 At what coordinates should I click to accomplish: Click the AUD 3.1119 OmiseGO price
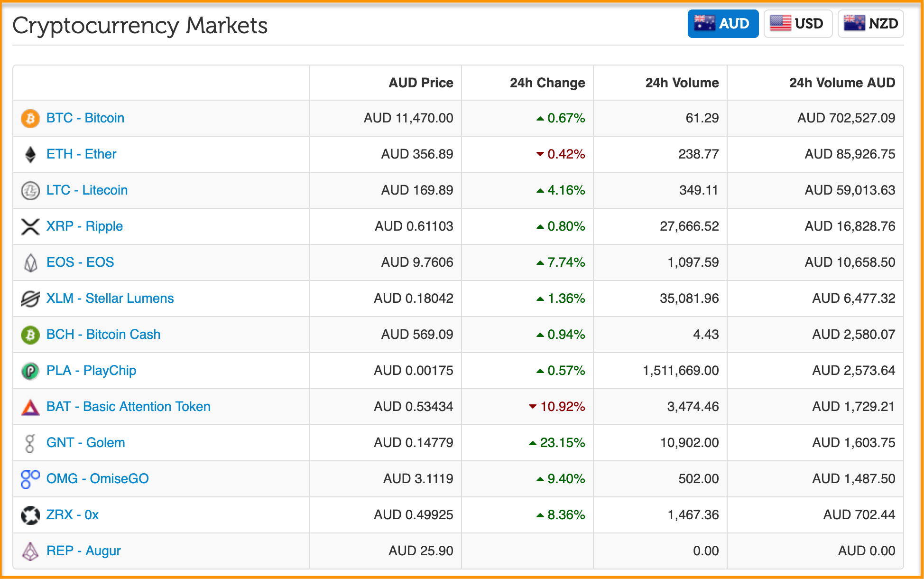[418, 478]
